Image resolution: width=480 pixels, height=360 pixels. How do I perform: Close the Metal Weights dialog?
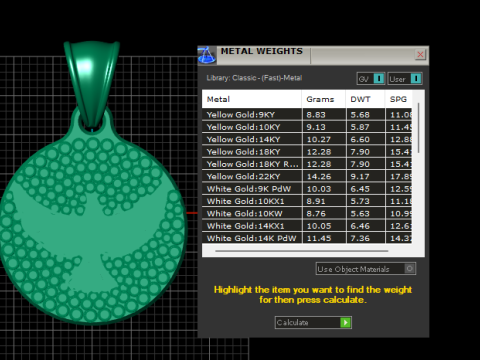pos(420,54)
